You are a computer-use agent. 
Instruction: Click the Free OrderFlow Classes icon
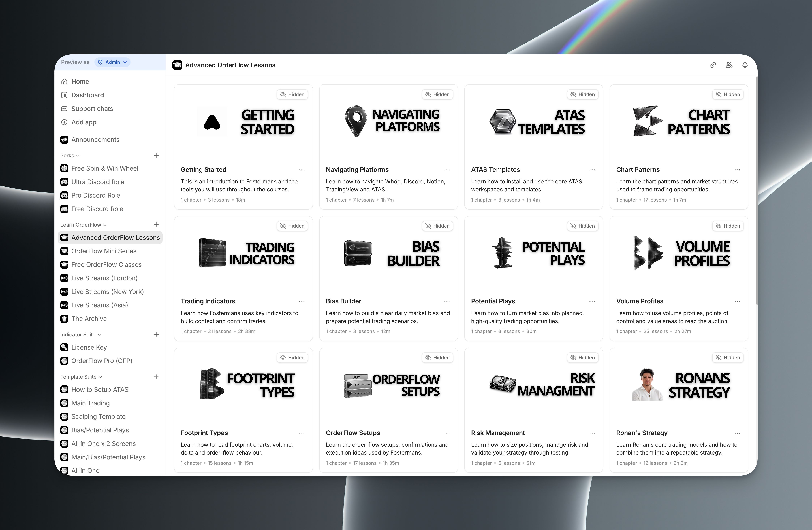(x=64, y=265)
